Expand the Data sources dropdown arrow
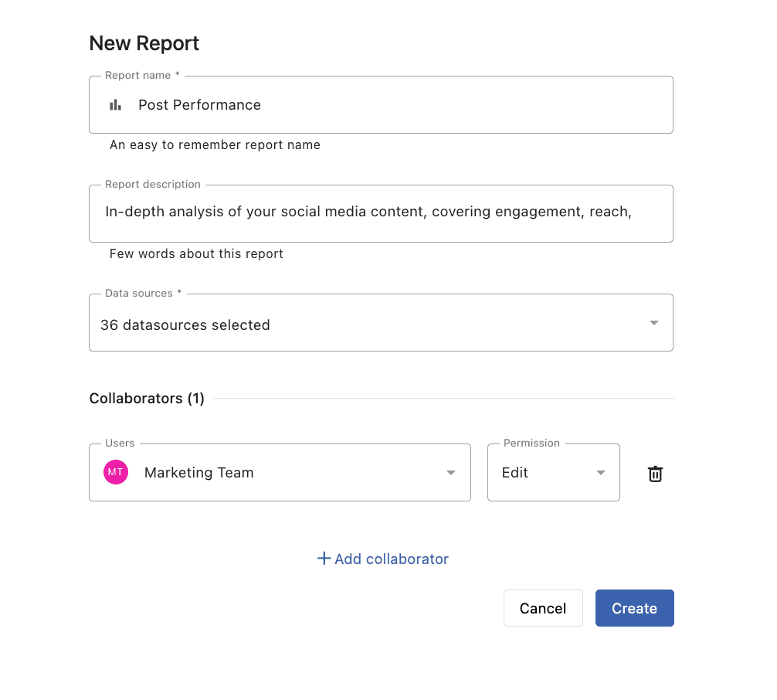 click(x=653, y=323)
